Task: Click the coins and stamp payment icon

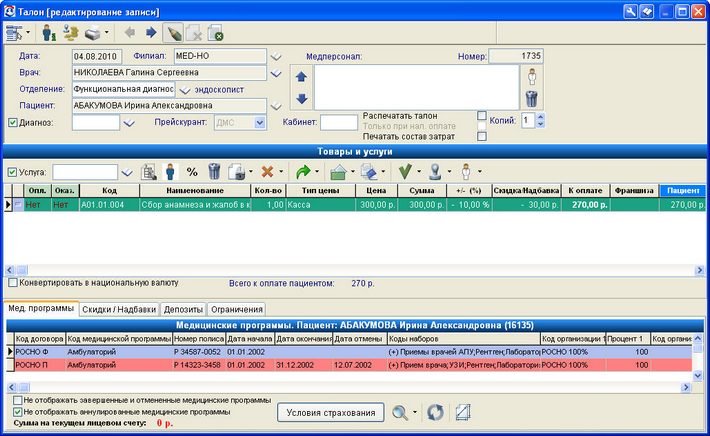Action: [71, 33]
